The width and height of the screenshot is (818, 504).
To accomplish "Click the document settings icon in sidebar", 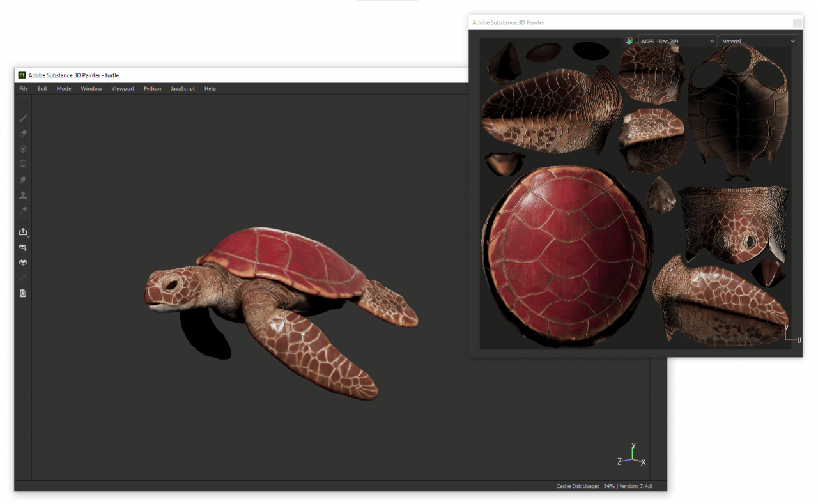I will (x=23, y=293).
